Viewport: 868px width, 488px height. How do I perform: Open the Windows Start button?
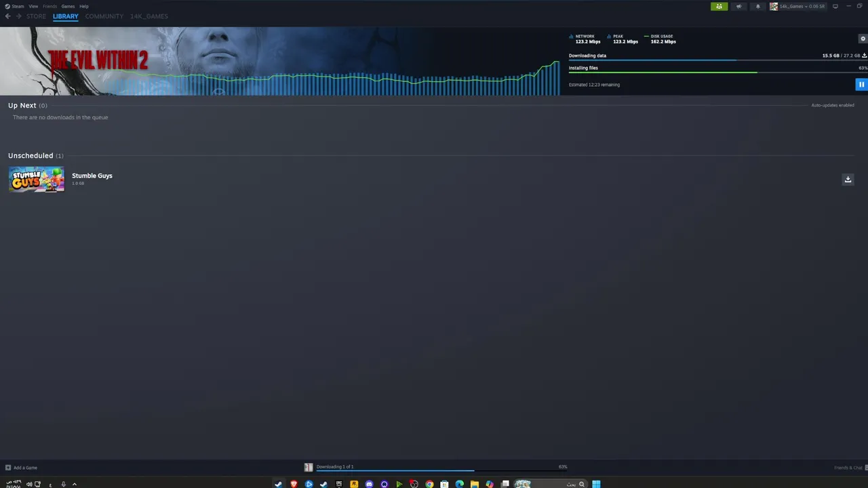click(596, 484)
